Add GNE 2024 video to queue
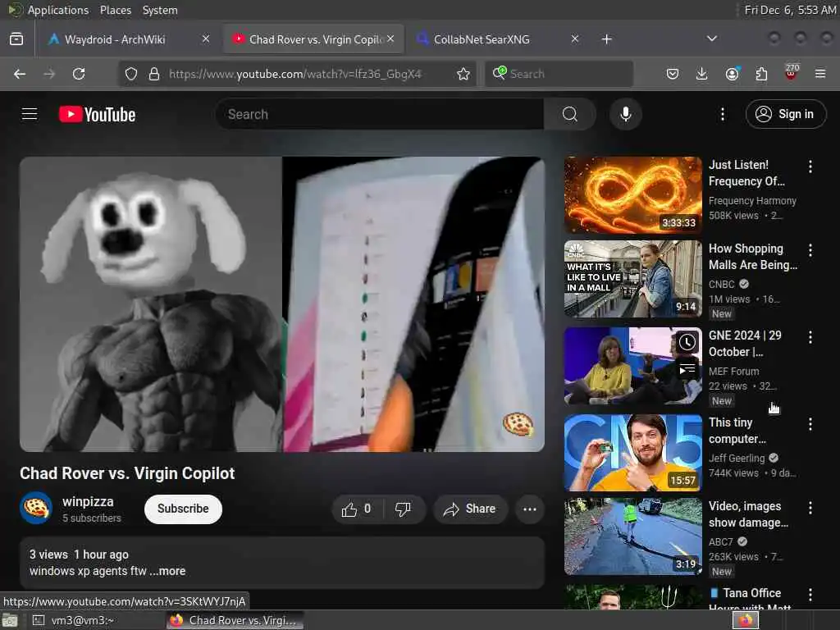Image resolution: width=840 pixels, height=630 pixels. [687, 370]
